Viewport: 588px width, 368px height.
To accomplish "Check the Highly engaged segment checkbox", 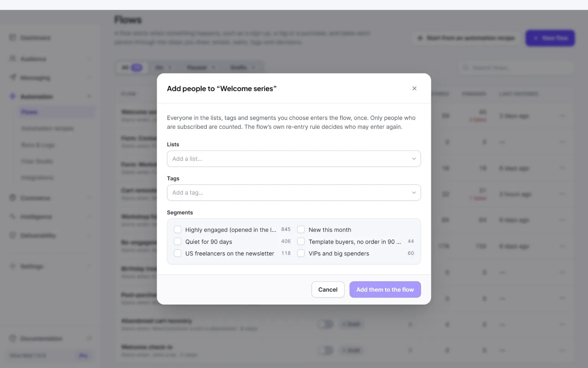I will [178, 230].
